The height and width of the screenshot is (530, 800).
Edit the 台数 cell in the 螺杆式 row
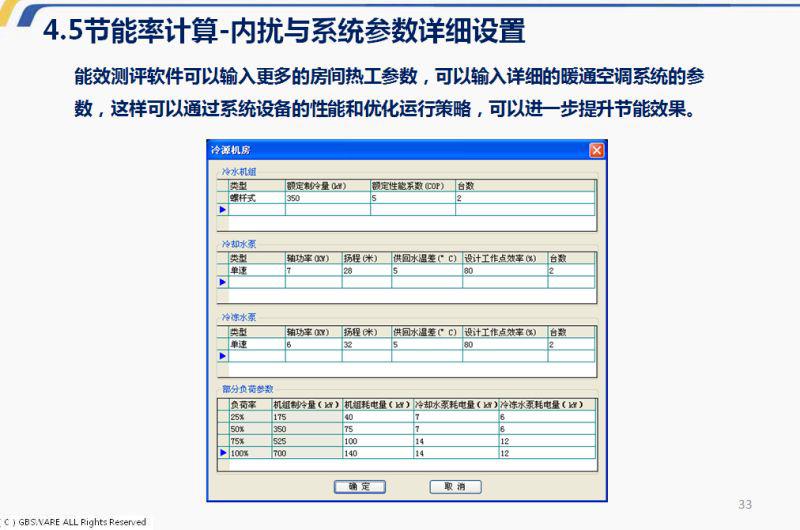point(525,198)
